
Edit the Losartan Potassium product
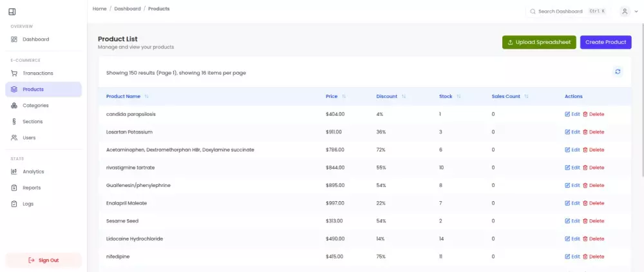click(x=573, y=132)
